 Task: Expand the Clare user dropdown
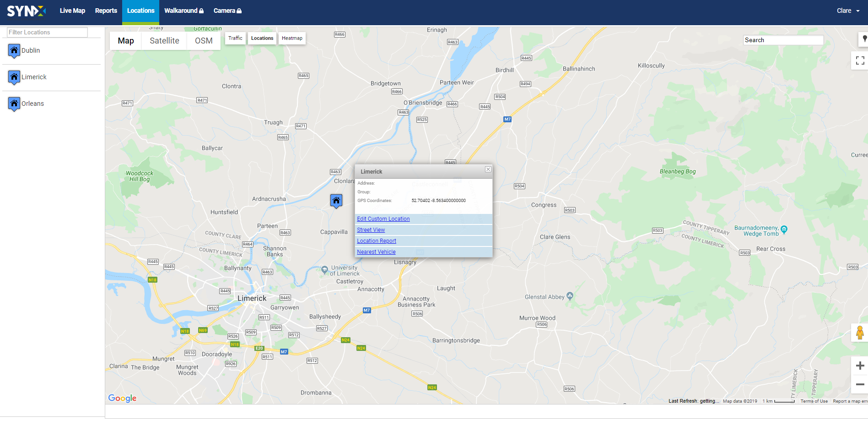(x=848, y=11)
